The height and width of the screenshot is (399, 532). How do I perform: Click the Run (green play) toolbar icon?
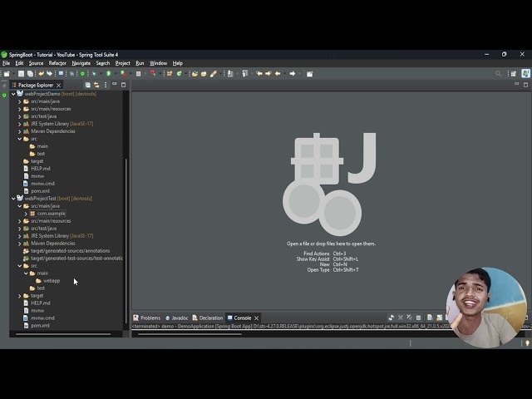(x=109, y=74)
